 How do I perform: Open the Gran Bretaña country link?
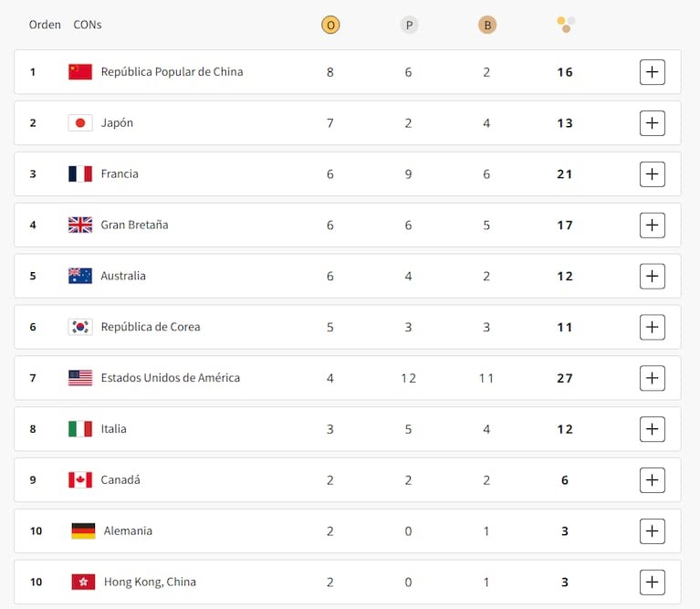[134, 225]
